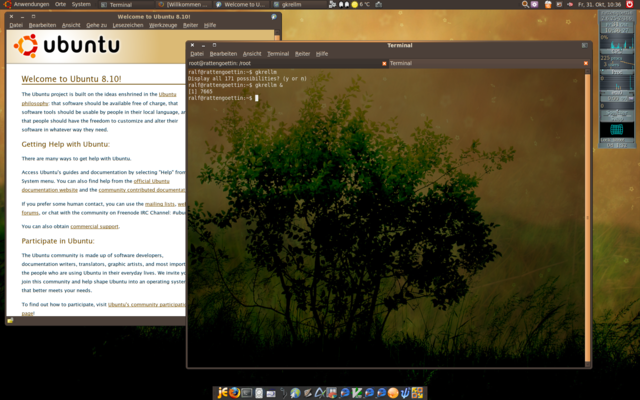The width and height of the screenshot is (640, 400).
Task: Open the orange ball icon in the dock
Action: (x=393, y=393)
